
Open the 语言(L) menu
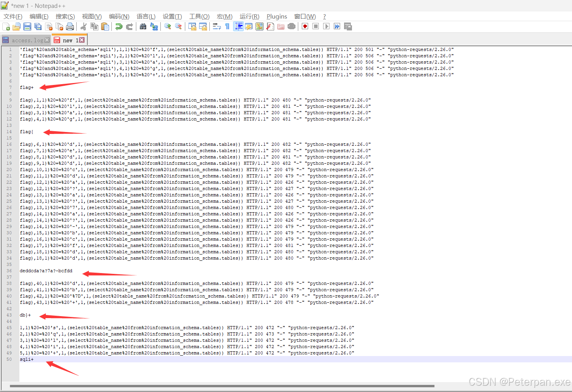point(146,16)
